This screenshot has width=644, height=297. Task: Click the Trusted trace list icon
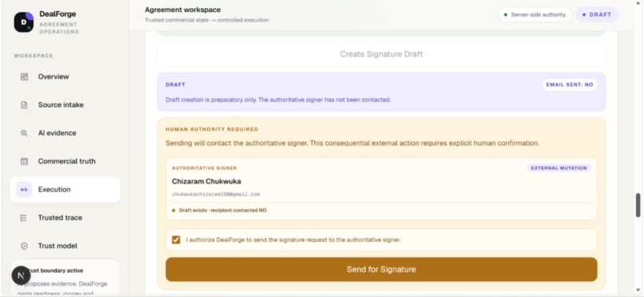24,218
